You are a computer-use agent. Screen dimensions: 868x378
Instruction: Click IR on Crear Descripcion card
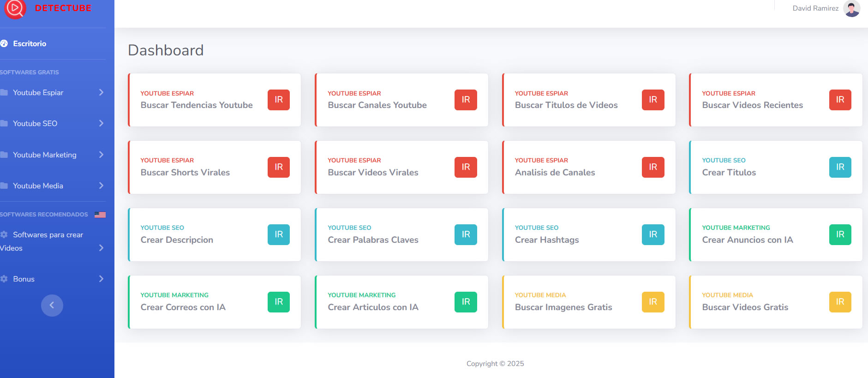click(x=279, y=234)
